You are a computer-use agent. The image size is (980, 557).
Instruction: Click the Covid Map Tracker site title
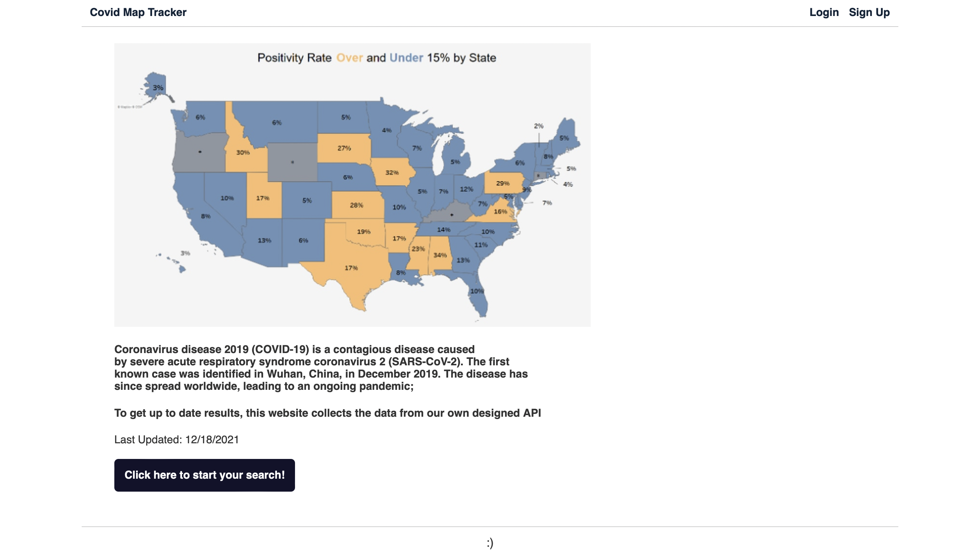pyautogui.click(x=138, y=12)
